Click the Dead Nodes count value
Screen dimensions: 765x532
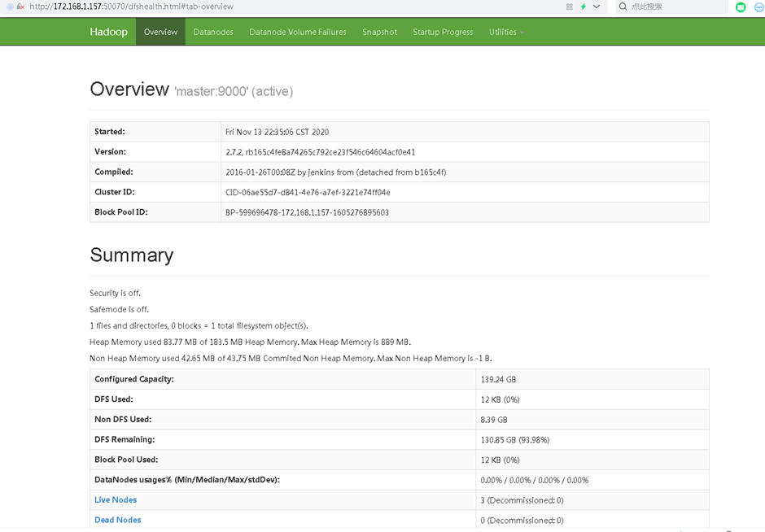(522, 521)
